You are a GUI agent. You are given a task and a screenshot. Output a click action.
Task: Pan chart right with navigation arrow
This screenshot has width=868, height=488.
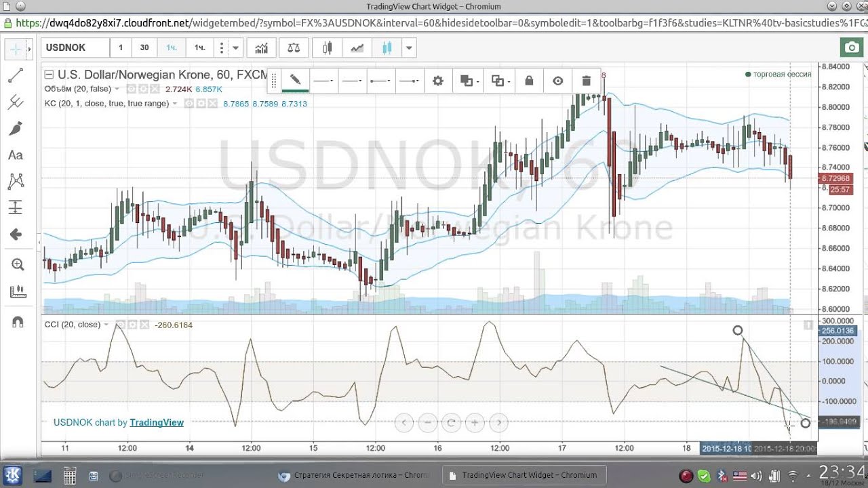coord(499,423)
